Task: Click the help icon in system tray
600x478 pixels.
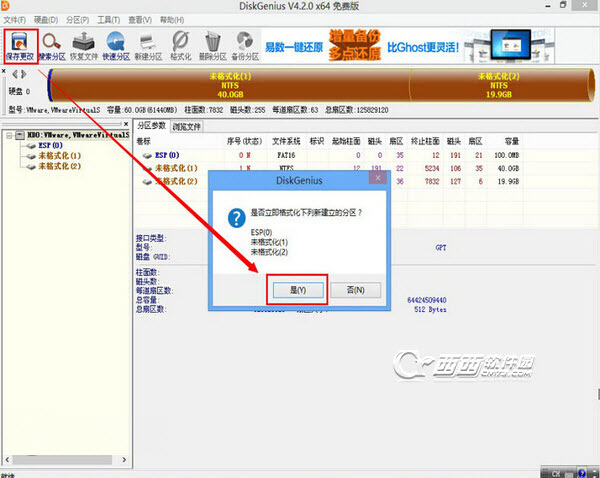Action: (582, 473)
